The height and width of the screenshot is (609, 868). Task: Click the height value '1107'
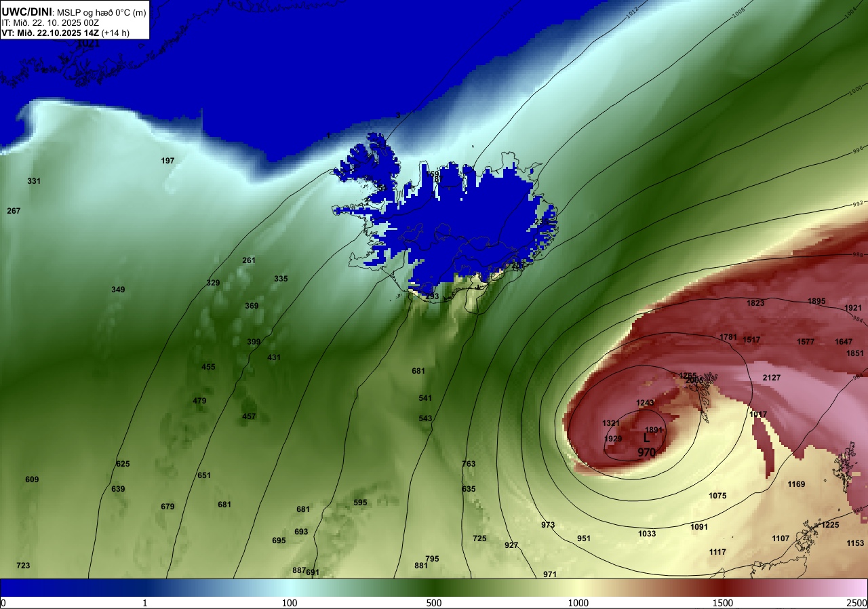pos(781,538)
